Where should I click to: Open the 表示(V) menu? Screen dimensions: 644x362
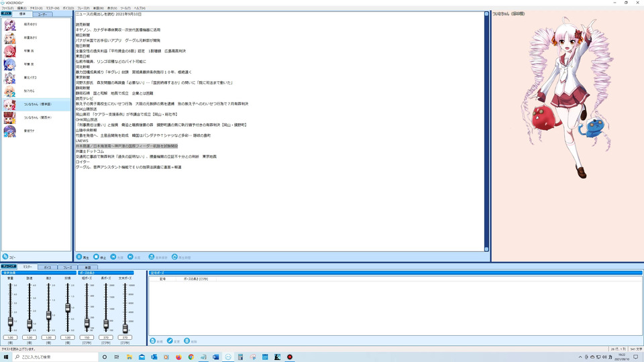coord(112,8)
